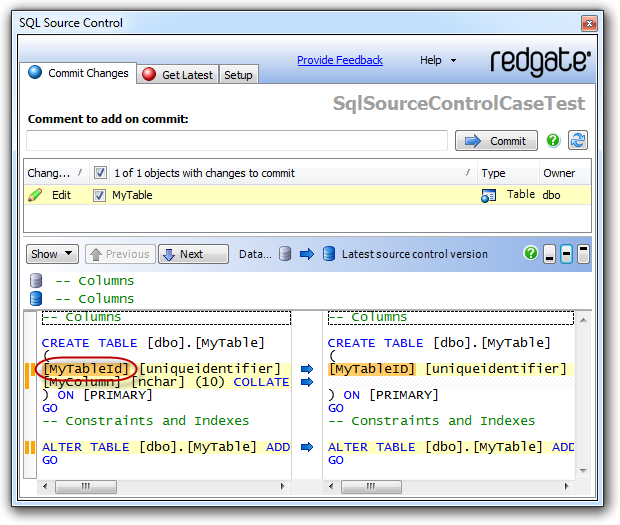Screen dimensions: 620x525
Task: Click the left pane CREATE TABLE line
Action: 153,343
